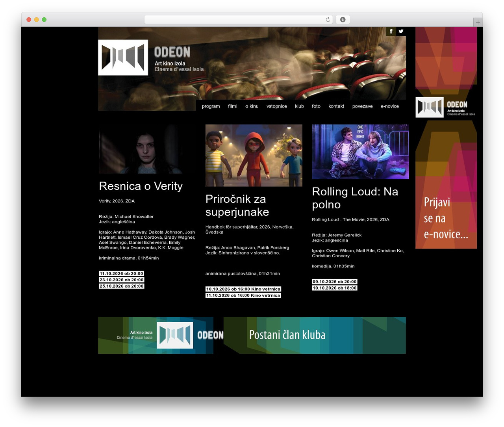Open the o kinu page
Screen dimensions: 504x427
pyautogui.click(x=252, y=106)
